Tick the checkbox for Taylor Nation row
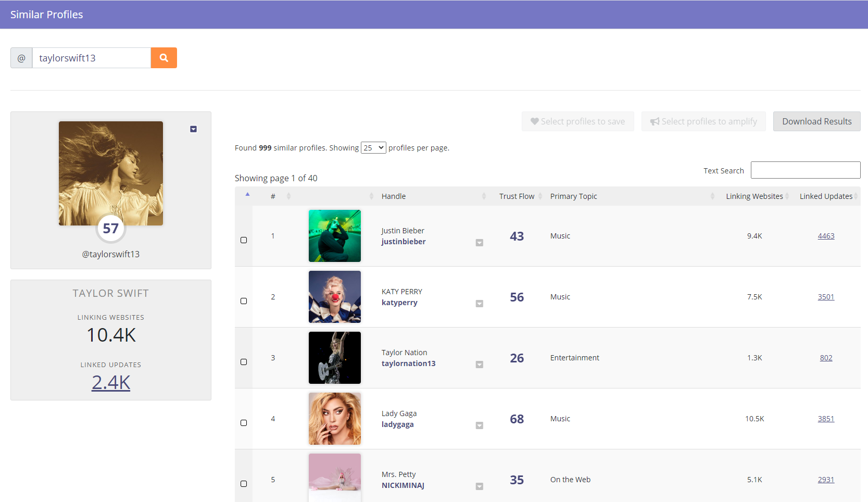Screen dimensions: 868x502 point(244,362)
